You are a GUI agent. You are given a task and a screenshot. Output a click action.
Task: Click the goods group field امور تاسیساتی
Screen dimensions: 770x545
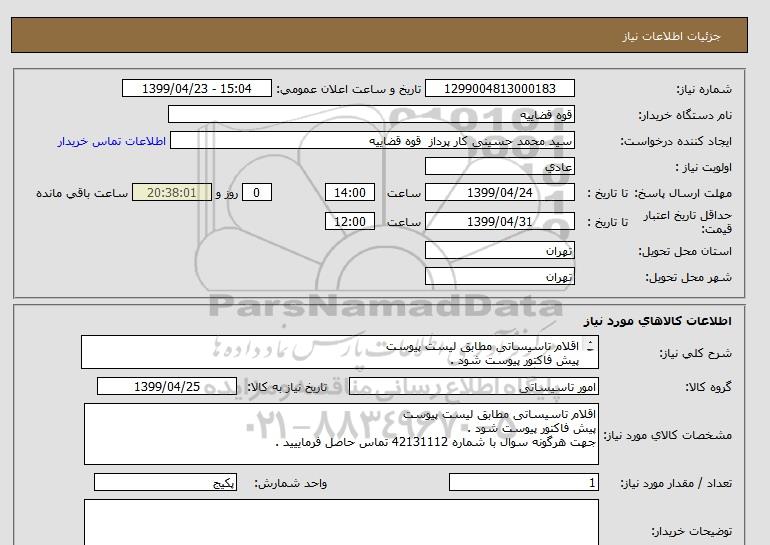pyautogui.click(x=474, y=387)
